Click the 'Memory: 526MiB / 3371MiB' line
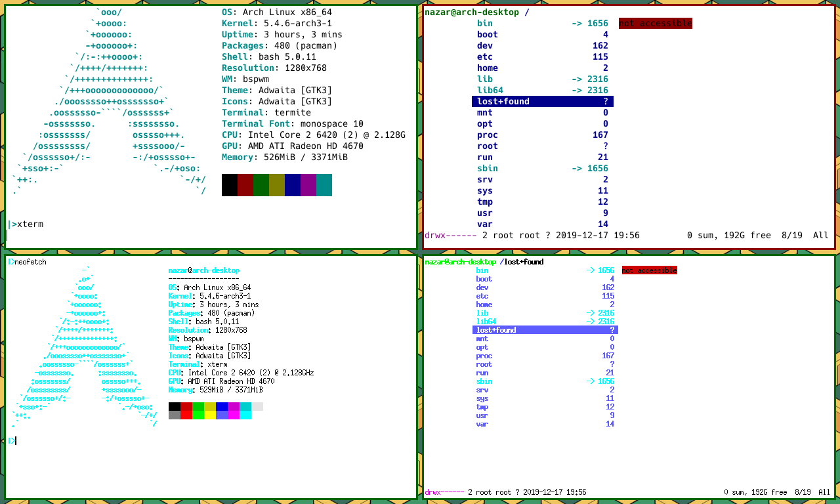This screenshot has width=840, height=504. click(285, 157)
